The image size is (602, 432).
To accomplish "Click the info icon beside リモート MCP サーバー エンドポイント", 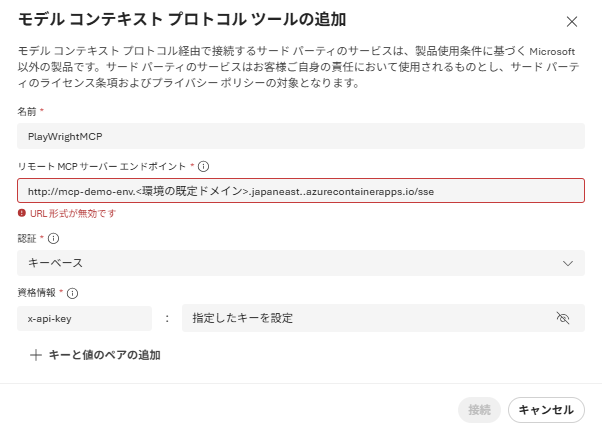I will (204, 166).
